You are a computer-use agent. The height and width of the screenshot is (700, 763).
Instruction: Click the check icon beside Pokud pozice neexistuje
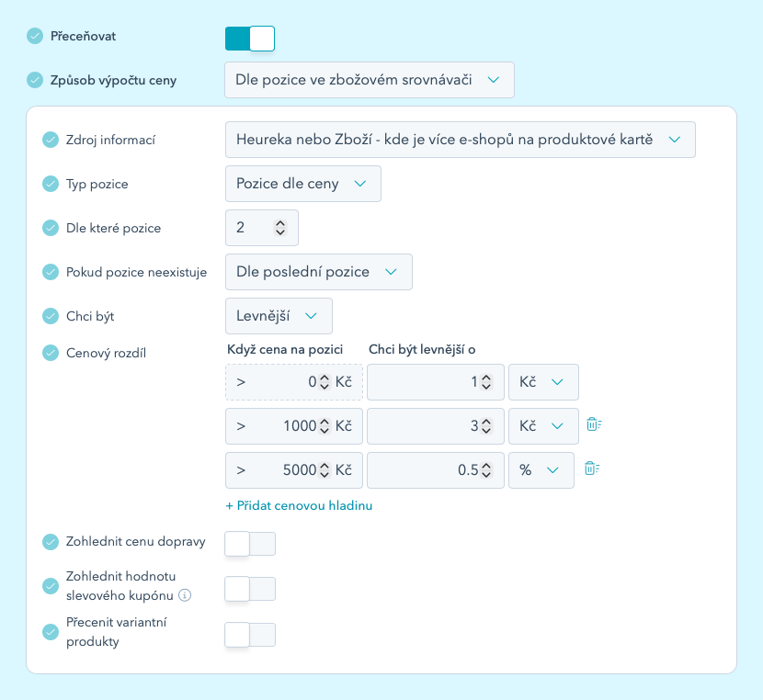click(51, 272)
